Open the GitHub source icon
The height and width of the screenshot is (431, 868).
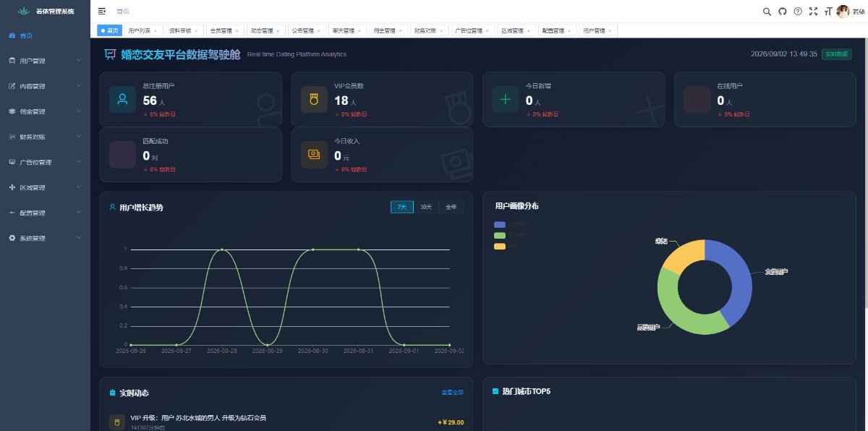(x=783, y=12)
